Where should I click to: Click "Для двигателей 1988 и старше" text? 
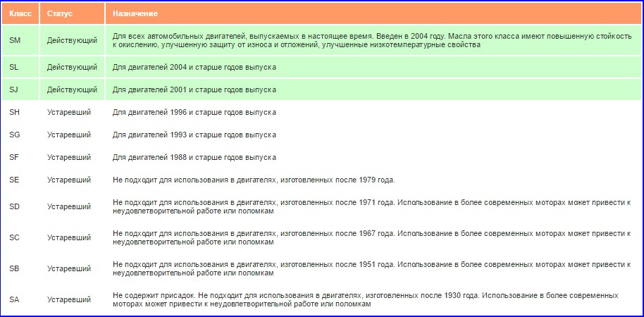pos(194,157)
